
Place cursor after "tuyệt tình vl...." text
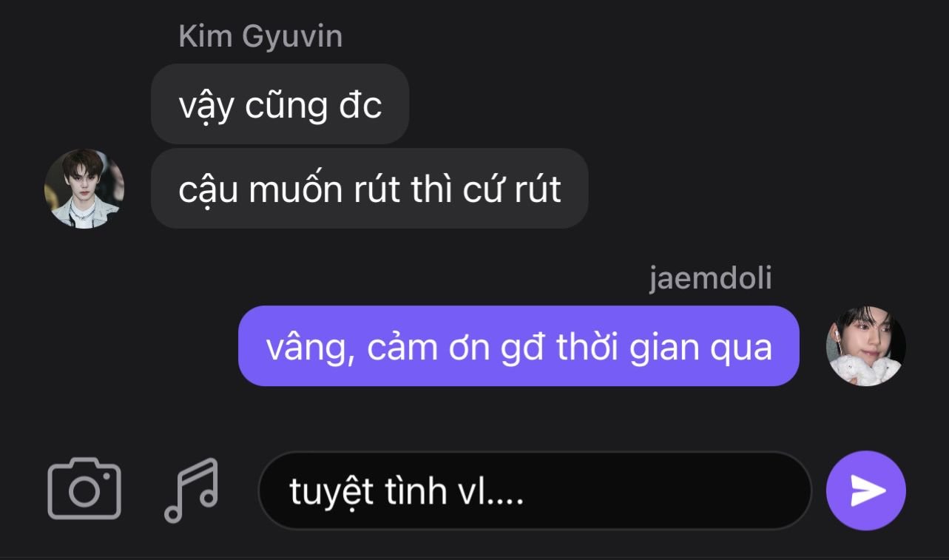(526, 491)
